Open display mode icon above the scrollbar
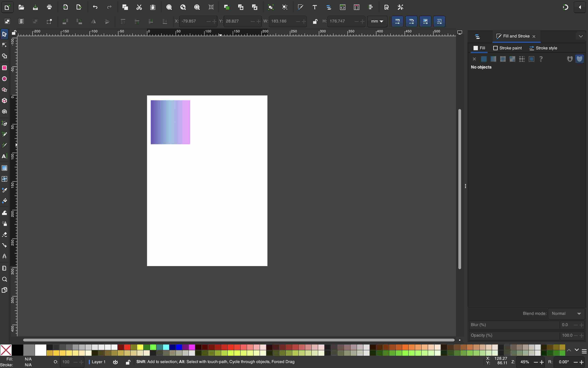Screen dimensions: 588x368 (460, 32)
